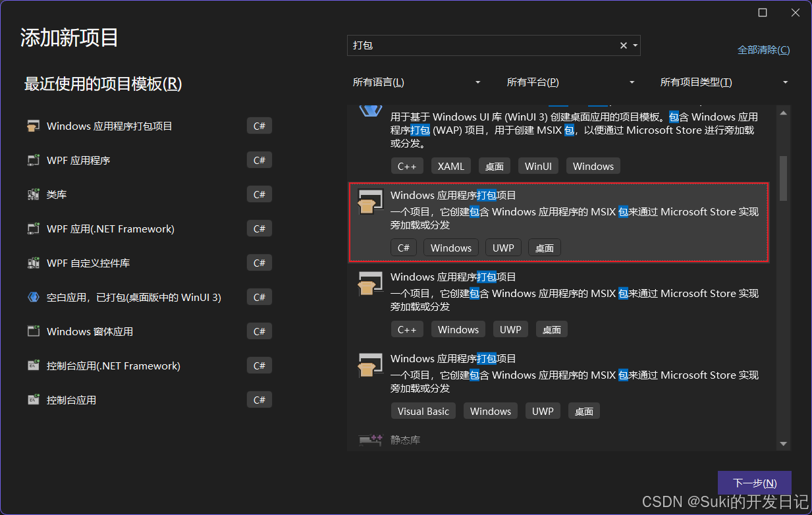812x515 pixels.
Task: Click the Windows tag on the C++ packaging project
Action: pos(458,329)
